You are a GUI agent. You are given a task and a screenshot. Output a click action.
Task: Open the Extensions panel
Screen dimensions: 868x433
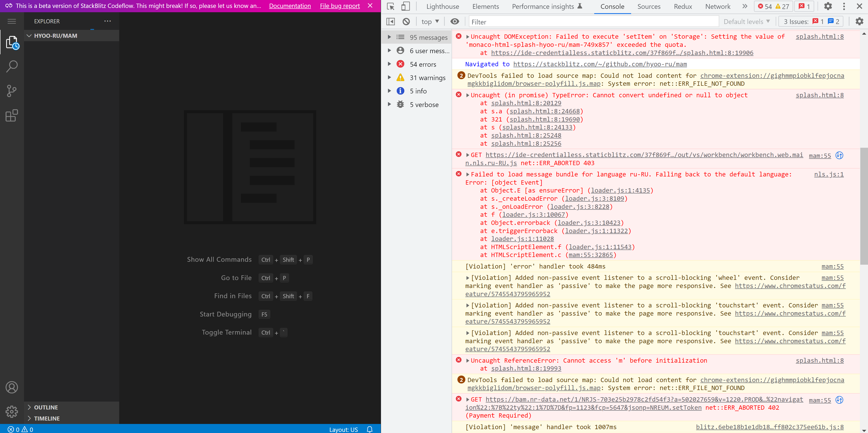point(12,116)
